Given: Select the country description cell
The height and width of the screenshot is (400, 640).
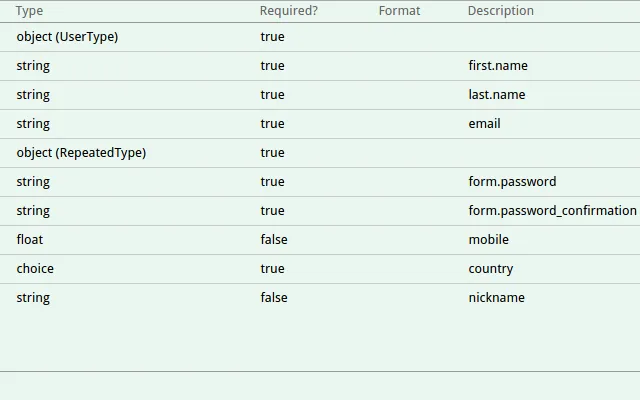Looking at the screenshot, I should 490,269.
